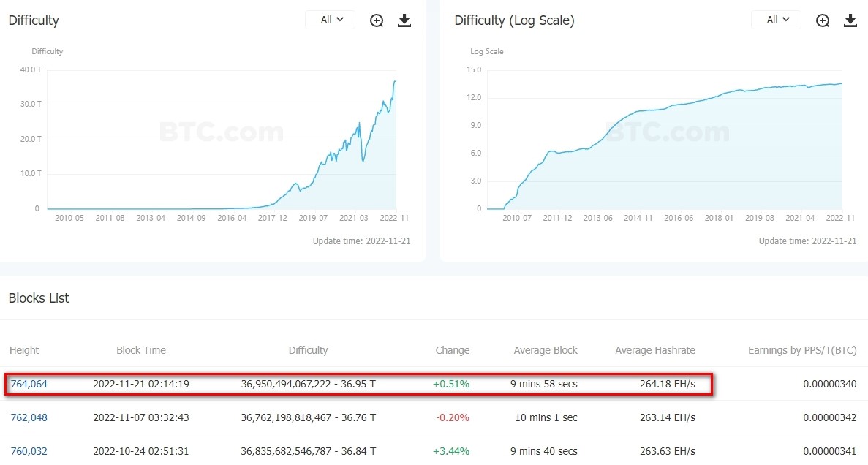Screen dimensions: 868x465
Task: Download the Log Scale chart data
Action: pos(850,20)
